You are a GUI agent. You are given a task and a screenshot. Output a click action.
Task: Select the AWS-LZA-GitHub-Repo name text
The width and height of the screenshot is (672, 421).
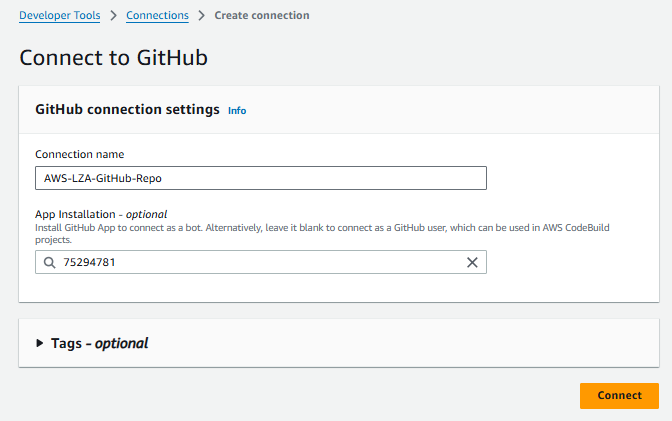point(103,178)
